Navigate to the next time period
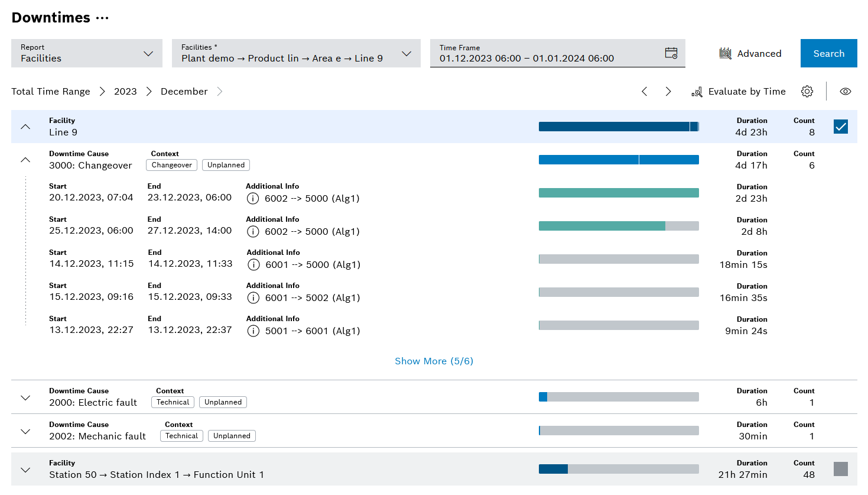The image size is (868, 495). pyautogui.click(x=668, y=91)
